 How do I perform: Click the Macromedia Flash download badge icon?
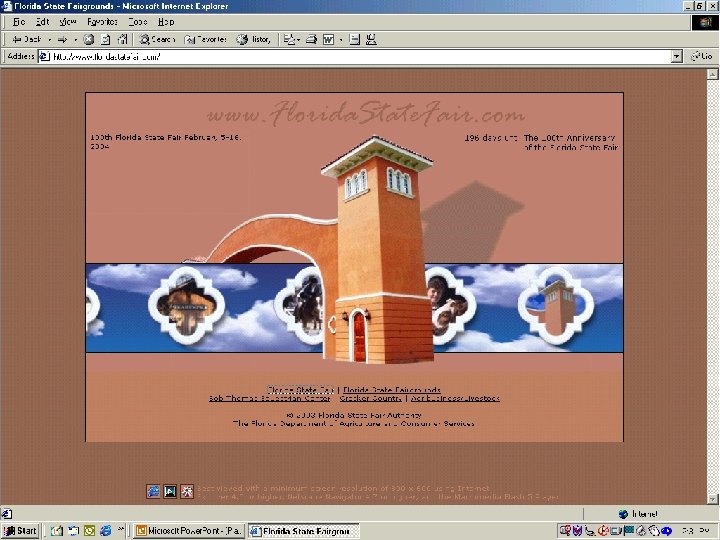(187, 491)
